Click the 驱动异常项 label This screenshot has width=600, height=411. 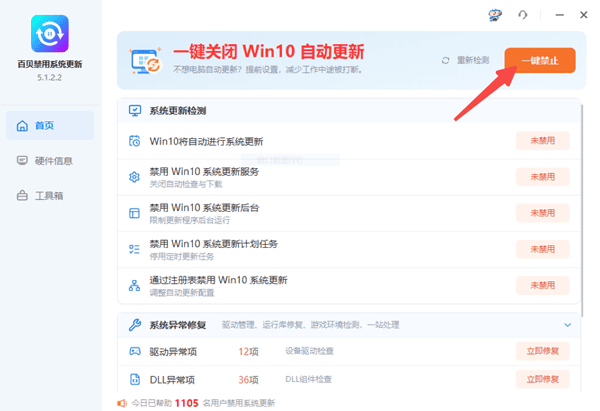pyautogui.click(x=173, y=351)
